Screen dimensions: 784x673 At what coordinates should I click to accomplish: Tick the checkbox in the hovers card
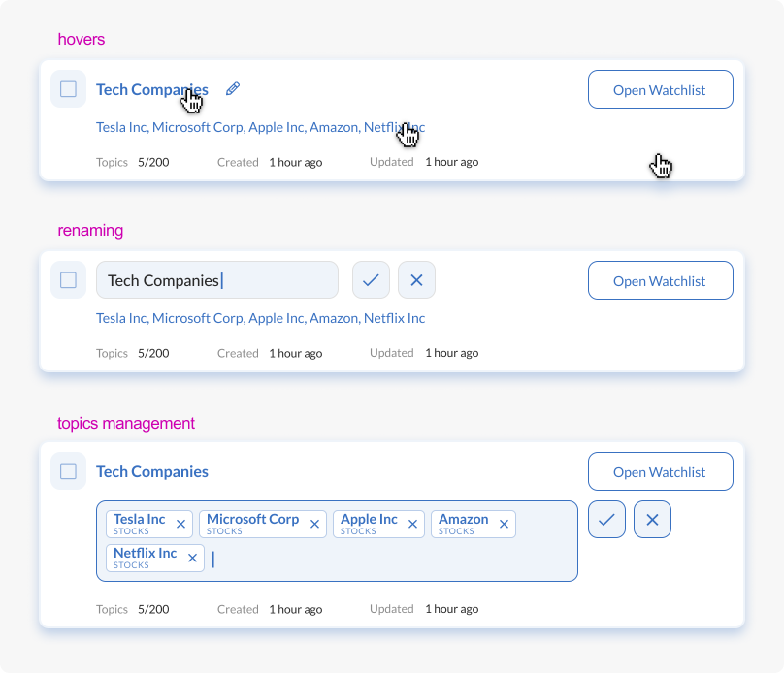[x=68, y=89]
